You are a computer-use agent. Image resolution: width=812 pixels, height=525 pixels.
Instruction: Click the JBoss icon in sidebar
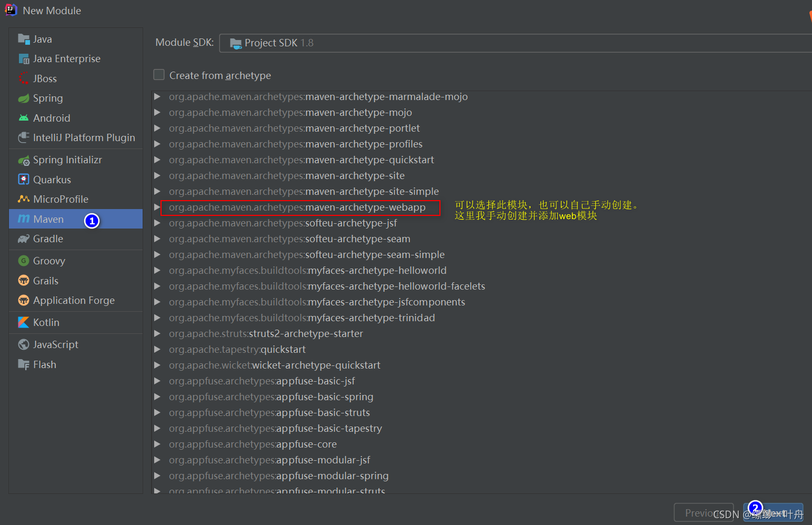coord(24,78)
